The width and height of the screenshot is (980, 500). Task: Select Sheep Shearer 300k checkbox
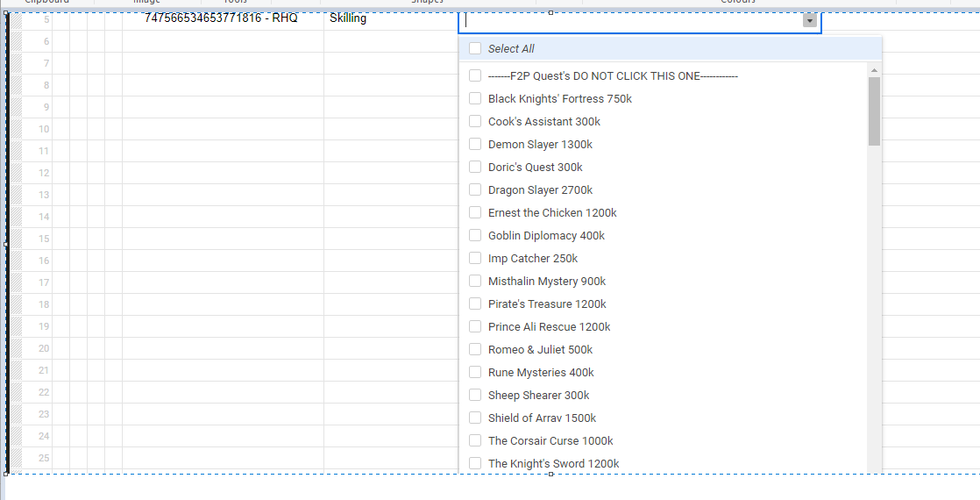click(475, 395)
